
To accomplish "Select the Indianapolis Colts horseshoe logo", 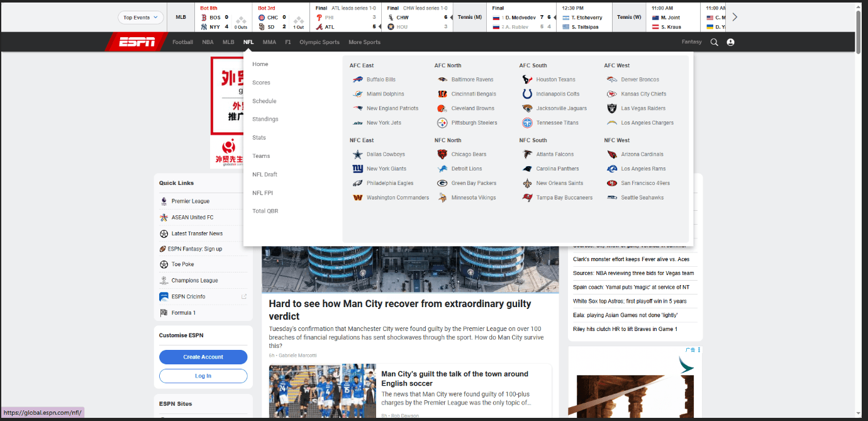I will pyautogui.click(x=527, y=94).
